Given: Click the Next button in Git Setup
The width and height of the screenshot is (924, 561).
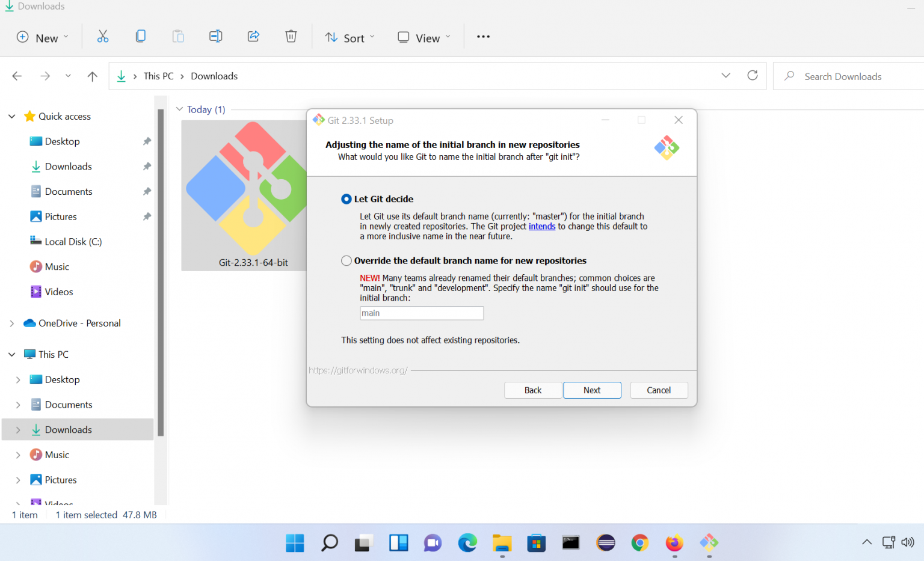Looking at the screenshot, I should 592,390.
